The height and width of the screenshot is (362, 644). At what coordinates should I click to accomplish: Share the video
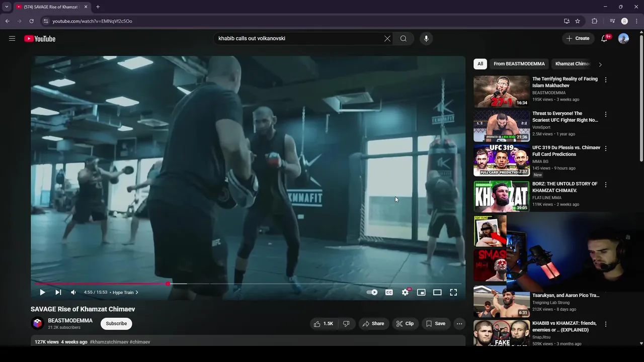(x=373, y=324)
